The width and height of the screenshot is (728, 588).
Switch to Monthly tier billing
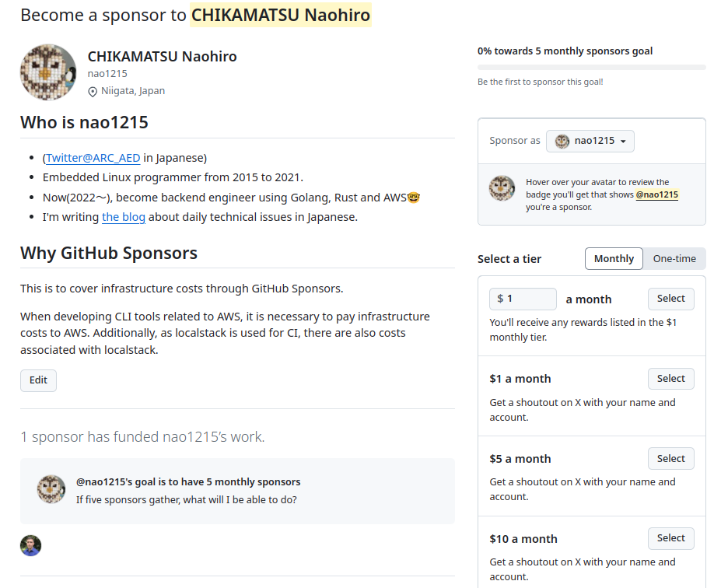[x=614, y=258]
